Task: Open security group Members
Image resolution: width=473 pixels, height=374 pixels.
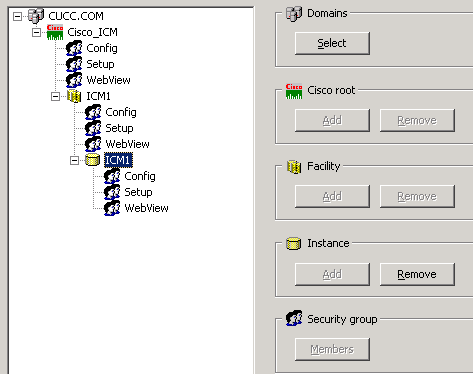Action: [x=332, y=349]
